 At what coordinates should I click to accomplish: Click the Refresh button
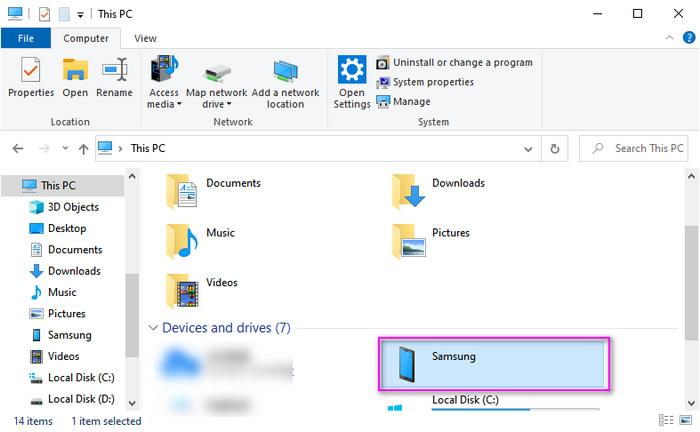coord(554,149)
